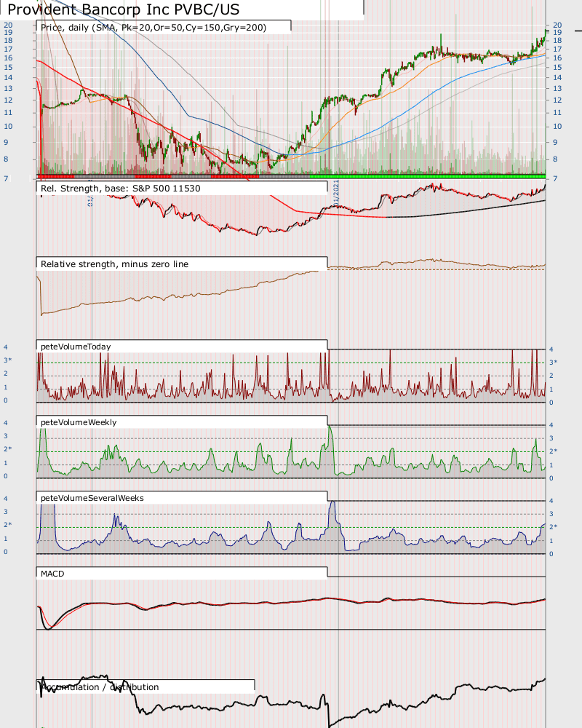Click the Rel. Strength, base: S&P 500 label
This screenshot has height=728, width=582.
coord(121,189)
